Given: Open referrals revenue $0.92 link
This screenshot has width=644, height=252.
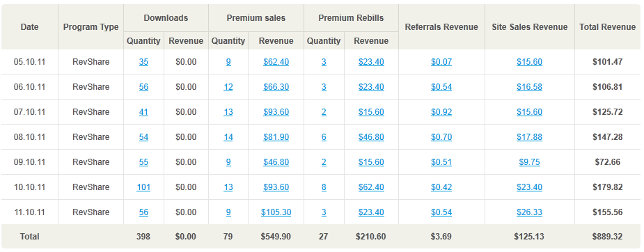Looking at the screenshot, I should (x=441, y=112).
